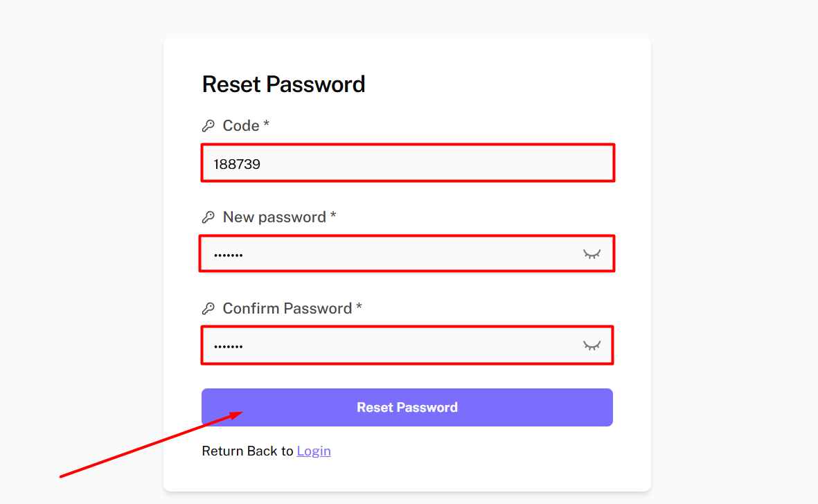This screenshot has width=818, height=504.
Task: Submit with the Reset Password button
Action: [407, 407]
